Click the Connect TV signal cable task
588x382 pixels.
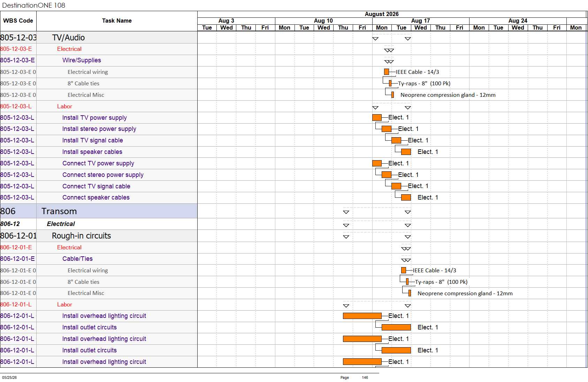[96, 186]
